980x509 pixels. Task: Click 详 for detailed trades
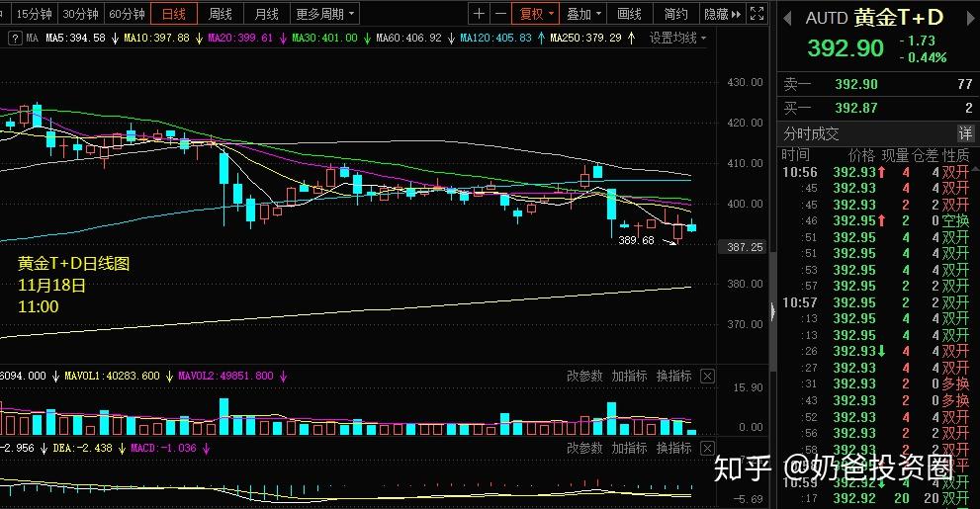(965, 133)
